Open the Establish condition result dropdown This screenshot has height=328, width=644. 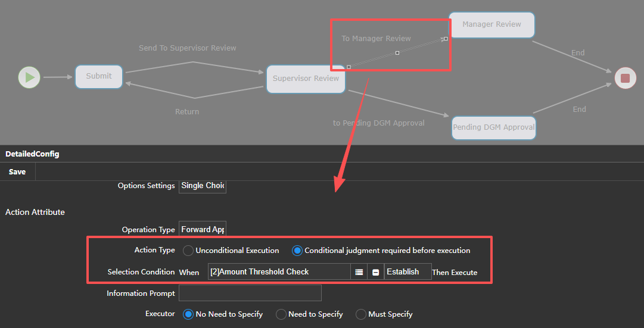coord(407,272)
